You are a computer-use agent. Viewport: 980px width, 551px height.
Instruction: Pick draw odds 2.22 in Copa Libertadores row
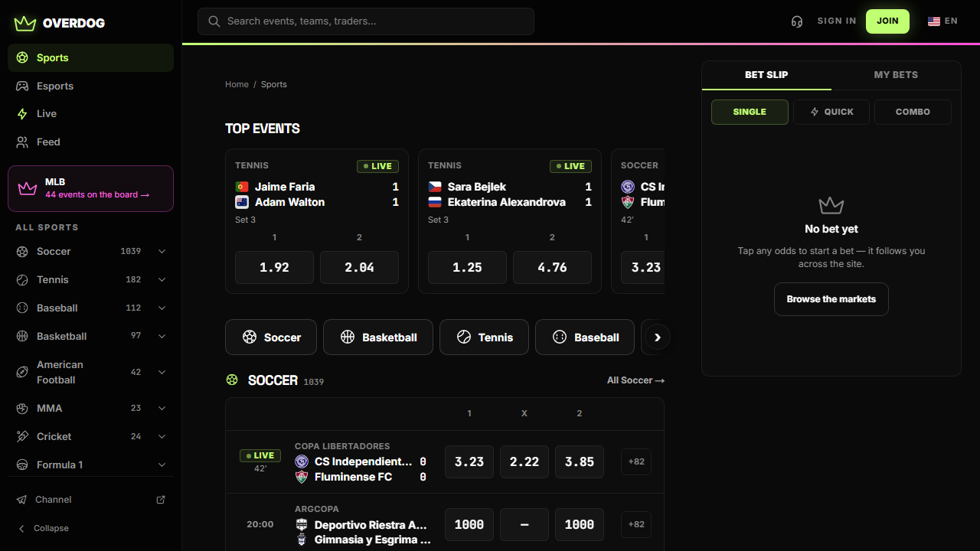[x=524, y=461]
